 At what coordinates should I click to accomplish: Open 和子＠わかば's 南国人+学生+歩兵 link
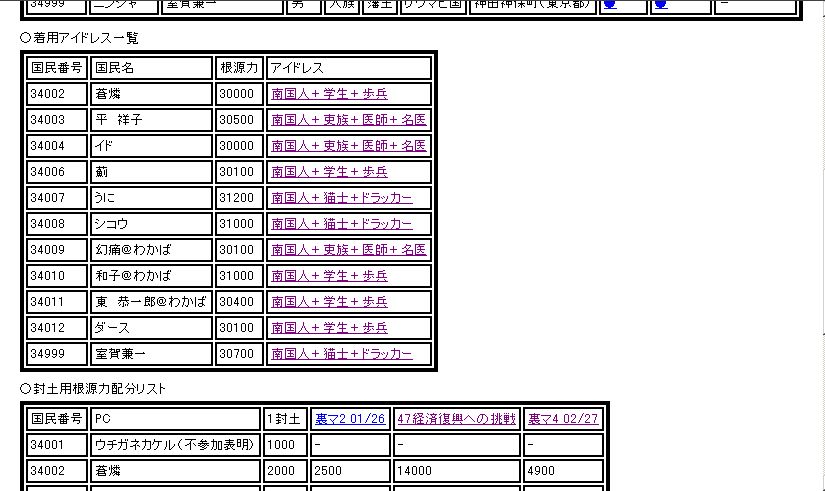(x=329, y=276)
